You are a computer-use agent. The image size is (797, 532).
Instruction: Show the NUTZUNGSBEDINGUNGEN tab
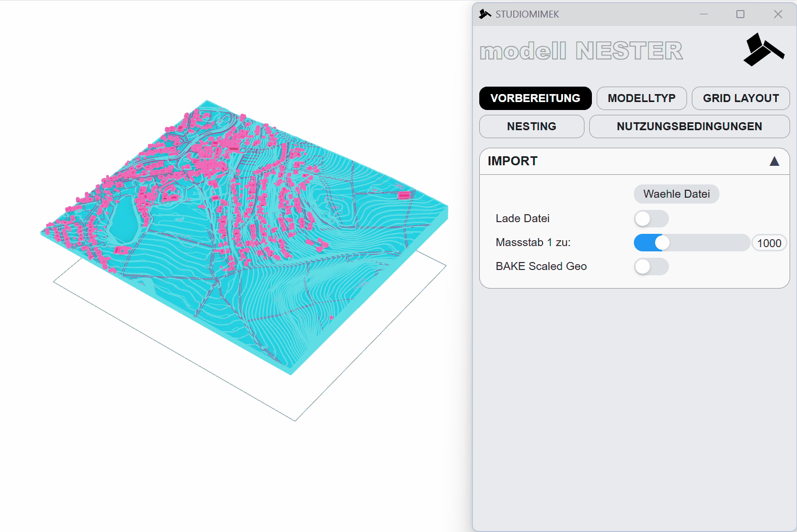coord(690,126)
